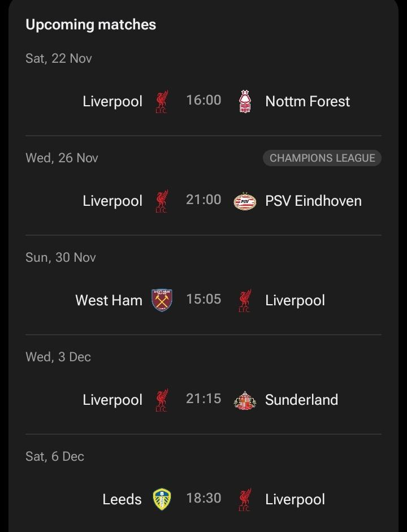This screenshot has width=407, height=532.
Task: Click Liverpool crest in West Ham match
Action: pyautogui.click(x=245, y=300)
